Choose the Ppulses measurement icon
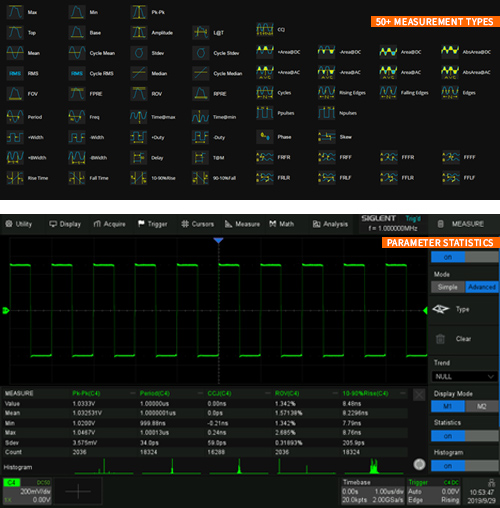 pos(265,113)
